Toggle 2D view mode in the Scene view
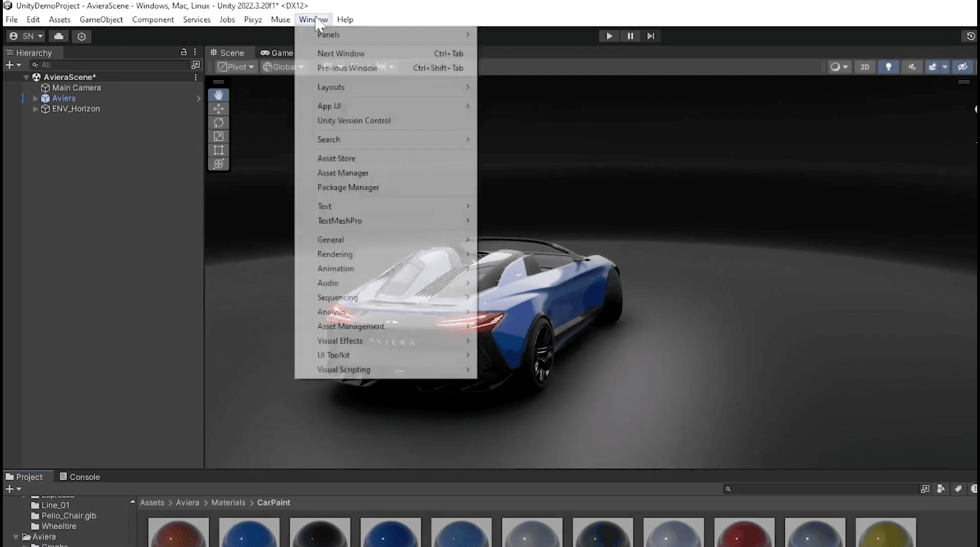980x547 pixels. (x=865, y=67)
